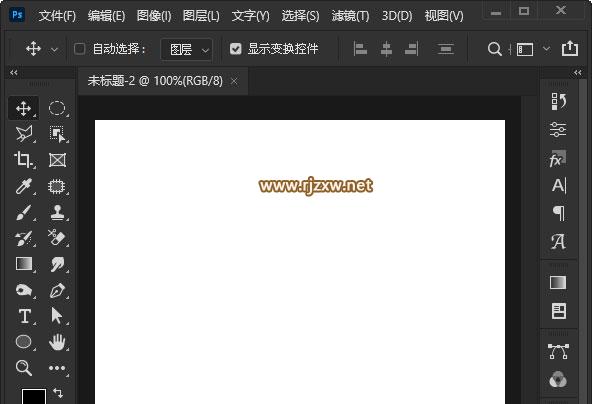The width and height of the screenshot is (592, 404).
Task: Select the Crop tool
Action: coord(23,160)
